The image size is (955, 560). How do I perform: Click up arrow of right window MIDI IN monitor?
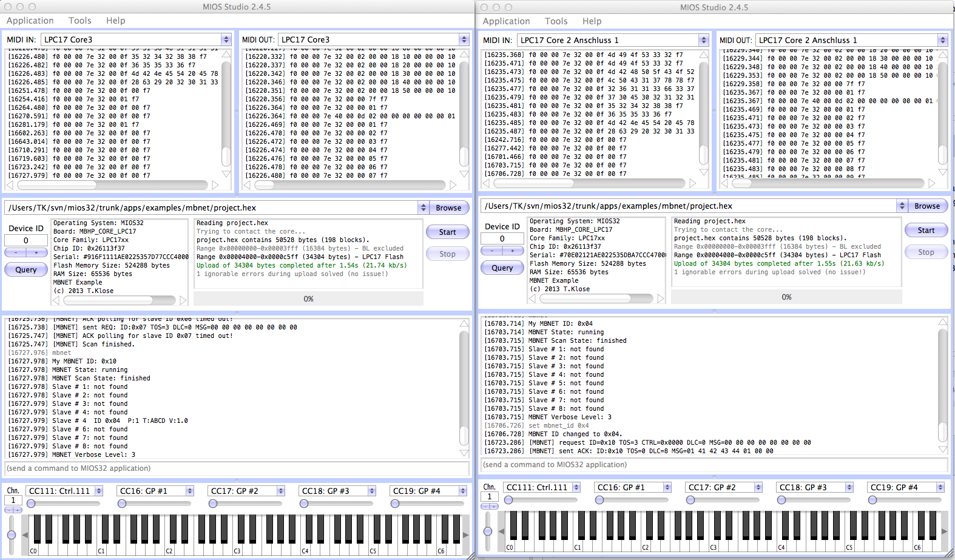704,55
